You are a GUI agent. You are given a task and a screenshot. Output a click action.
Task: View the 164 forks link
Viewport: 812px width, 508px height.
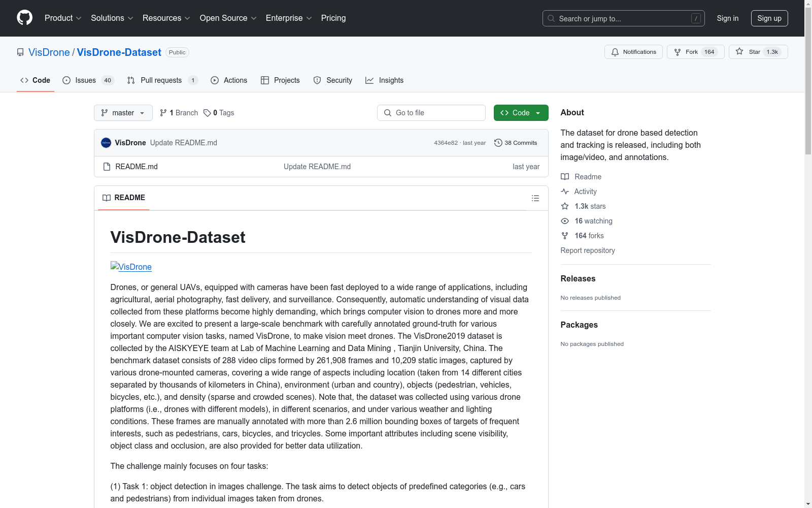pos(583,236)
